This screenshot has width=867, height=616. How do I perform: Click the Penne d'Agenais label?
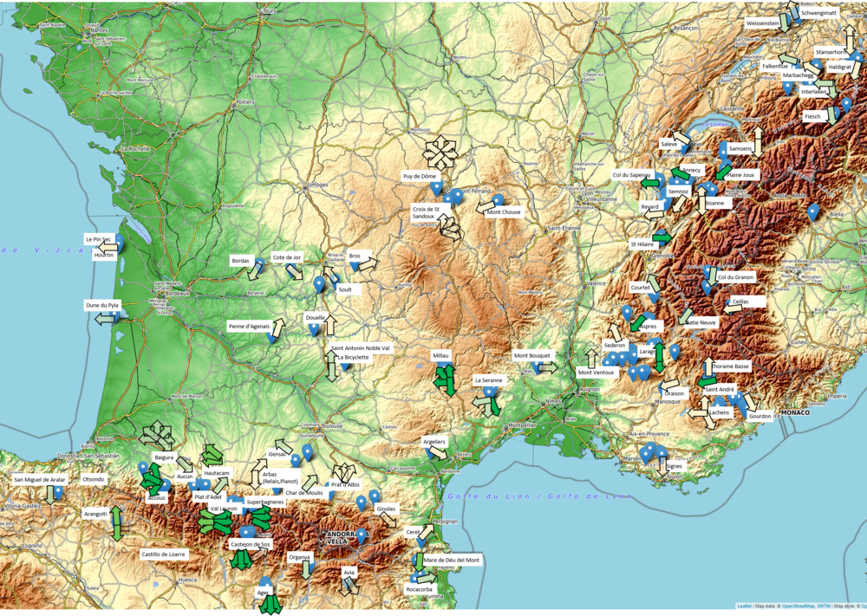click(x=247, y=326)
